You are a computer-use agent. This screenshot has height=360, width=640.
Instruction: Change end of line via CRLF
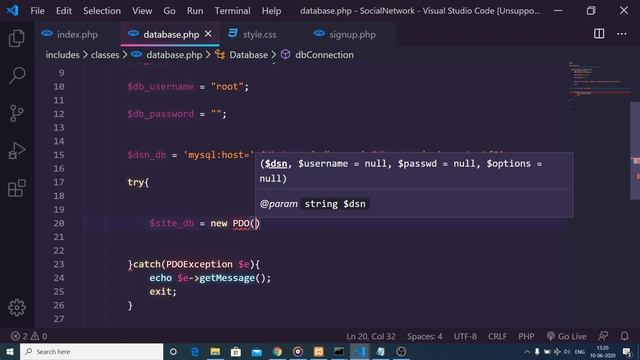pos(497,336)
